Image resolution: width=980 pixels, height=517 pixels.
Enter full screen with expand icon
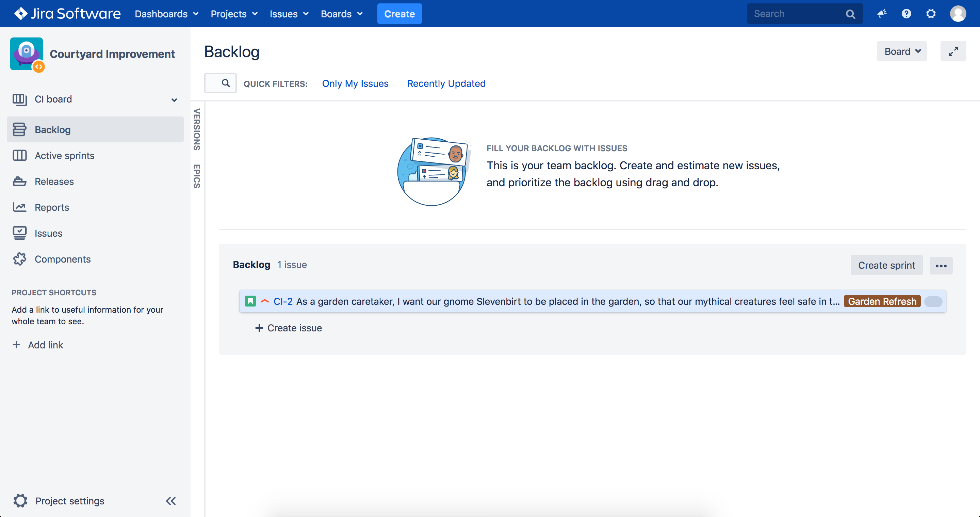(x=953, y=51)
